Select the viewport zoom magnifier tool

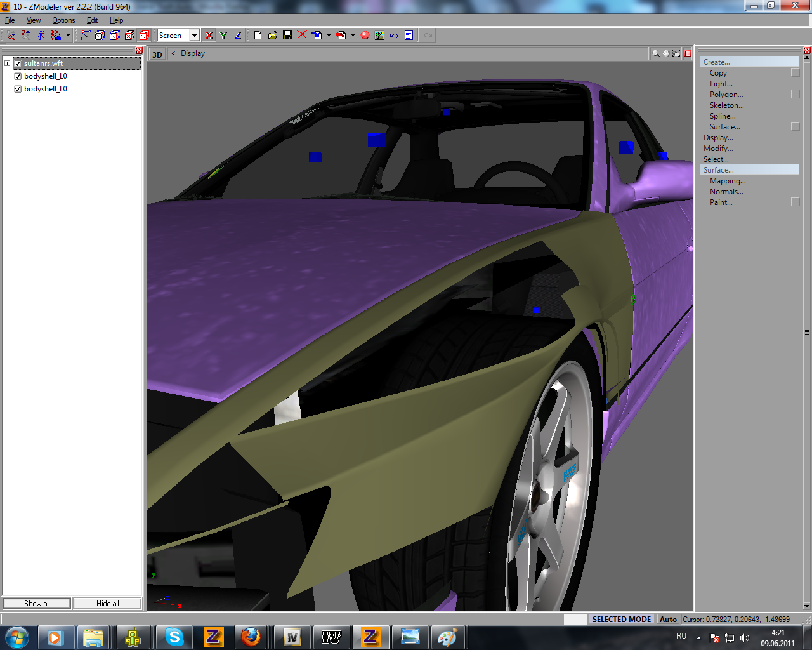pyautogui.click(x=655, y=53)
